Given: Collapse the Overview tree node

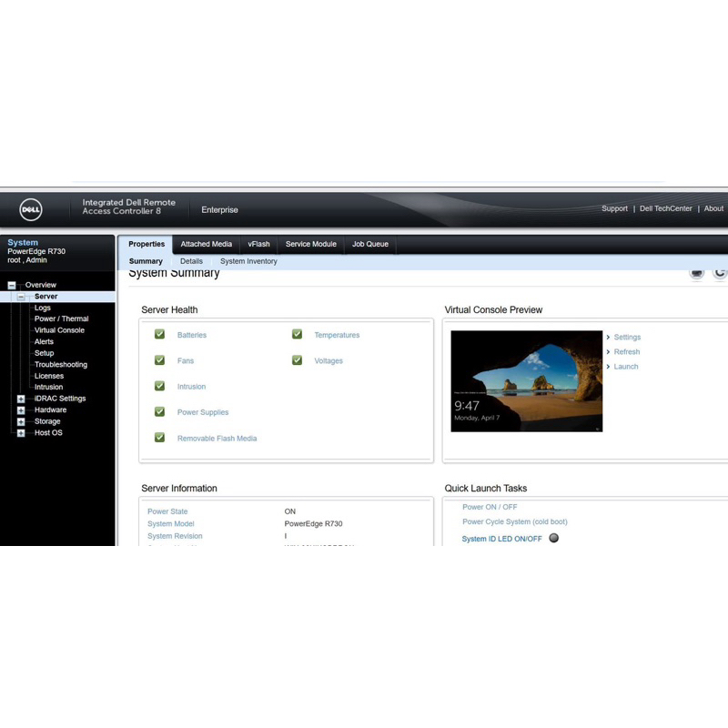Looking at the screenshot, I should [x=11, y=286].
